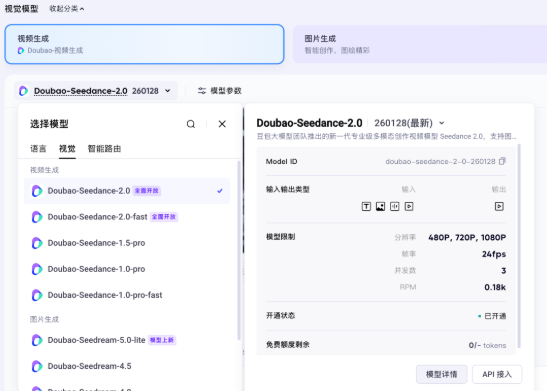547x391 pixels.
Task: Click the 模型参数 sliders icon
Action: coord(202,91)
